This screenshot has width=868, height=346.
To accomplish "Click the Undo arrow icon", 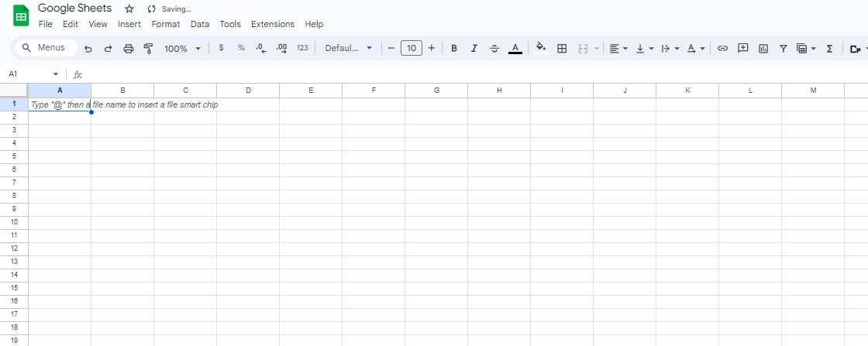I will tap(88, 48).
